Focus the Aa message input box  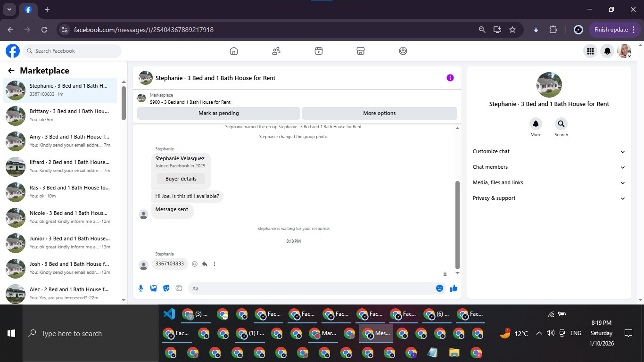311,288
